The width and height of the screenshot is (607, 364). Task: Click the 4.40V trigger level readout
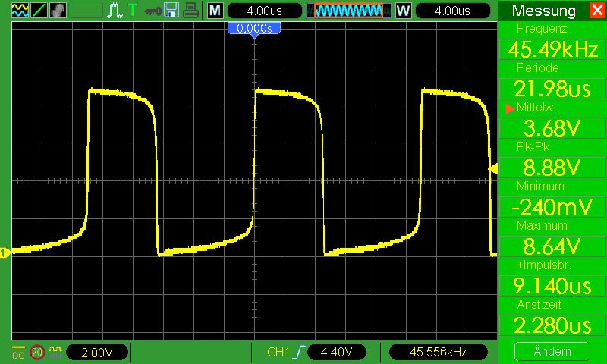click(336, 353)
